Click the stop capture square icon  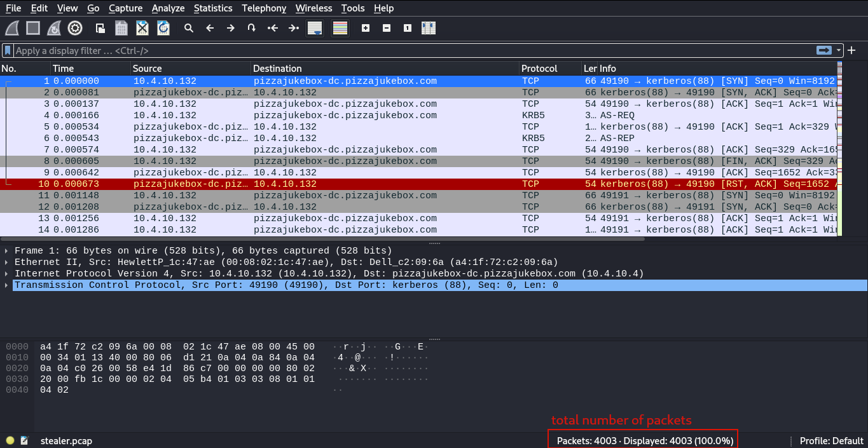(33, 28)
